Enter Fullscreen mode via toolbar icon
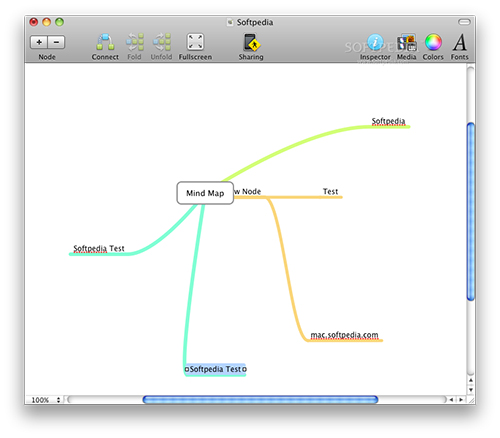 [x=195, y=42]
